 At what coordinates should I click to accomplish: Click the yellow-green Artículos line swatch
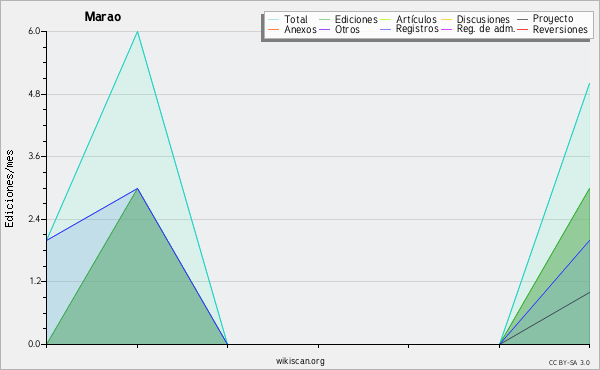point(385,20)
